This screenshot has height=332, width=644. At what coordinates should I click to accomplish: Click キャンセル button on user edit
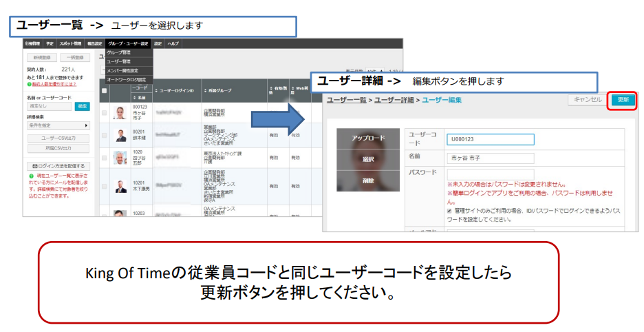[x=588, y=100]
